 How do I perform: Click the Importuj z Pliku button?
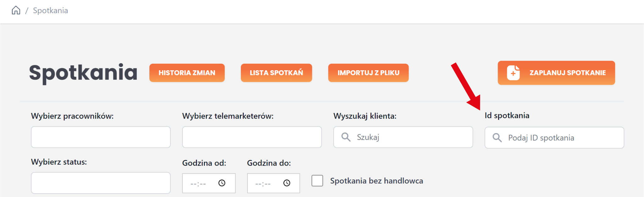[368, 73]
